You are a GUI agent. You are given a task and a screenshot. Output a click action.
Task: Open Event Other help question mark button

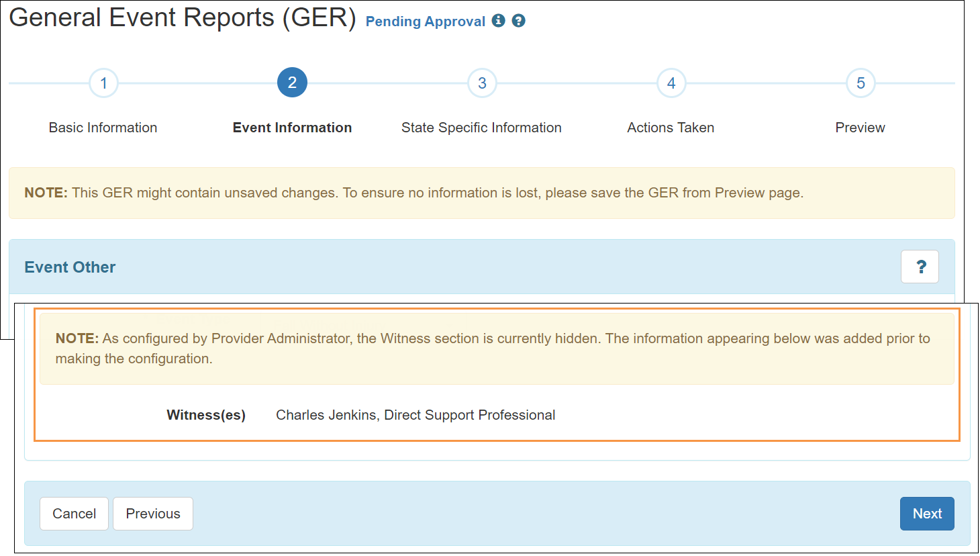[x=920, y=267]
